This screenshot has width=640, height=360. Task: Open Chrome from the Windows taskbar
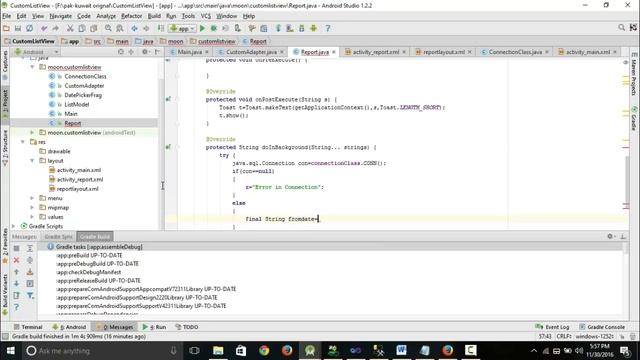tap(264, 351)
